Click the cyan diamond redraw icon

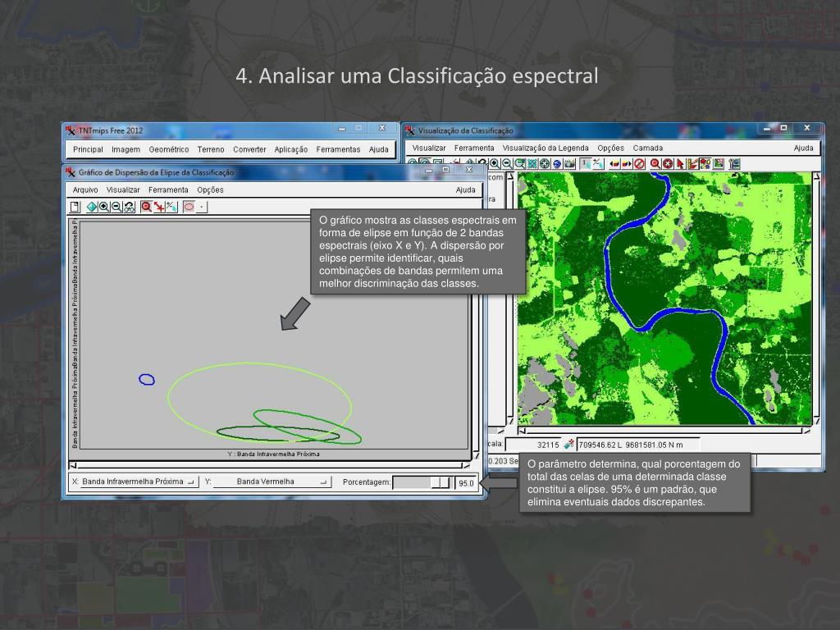(x=92, y=207)
